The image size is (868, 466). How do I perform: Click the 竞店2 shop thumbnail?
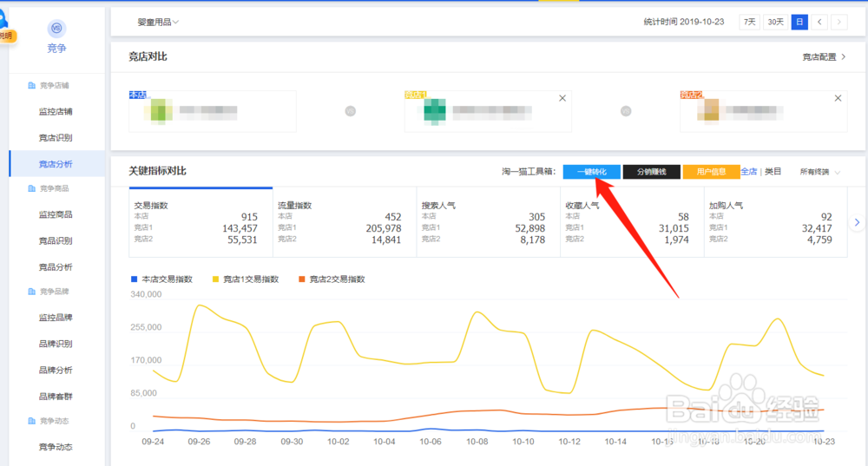(708, 110)
